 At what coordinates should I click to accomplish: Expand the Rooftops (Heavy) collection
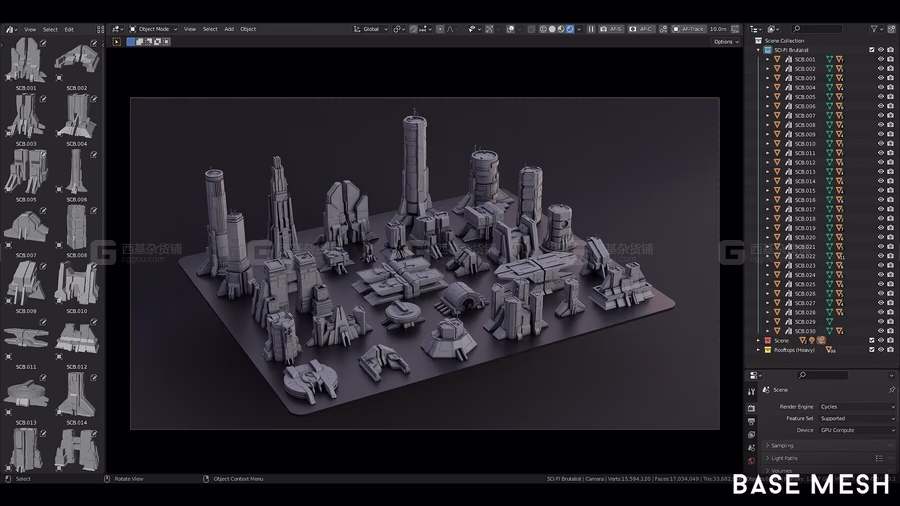point(758,349)
